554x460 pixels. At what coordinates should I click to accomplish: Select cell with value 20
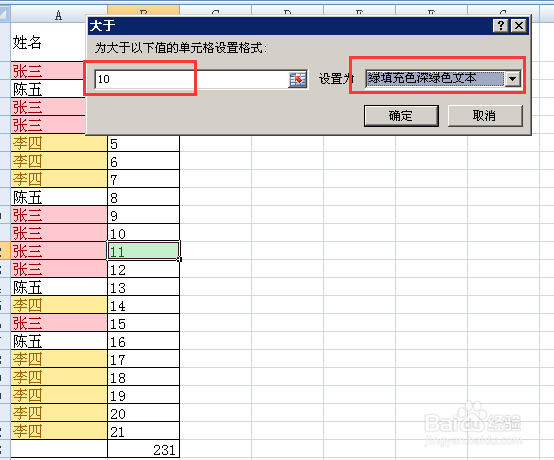coord(143,413)
